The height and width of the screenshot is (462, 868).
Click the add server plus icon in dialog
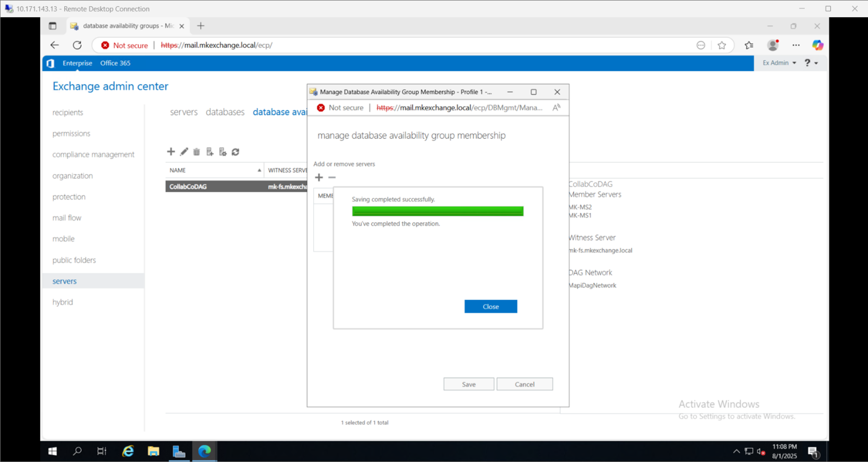pos(319,177)
